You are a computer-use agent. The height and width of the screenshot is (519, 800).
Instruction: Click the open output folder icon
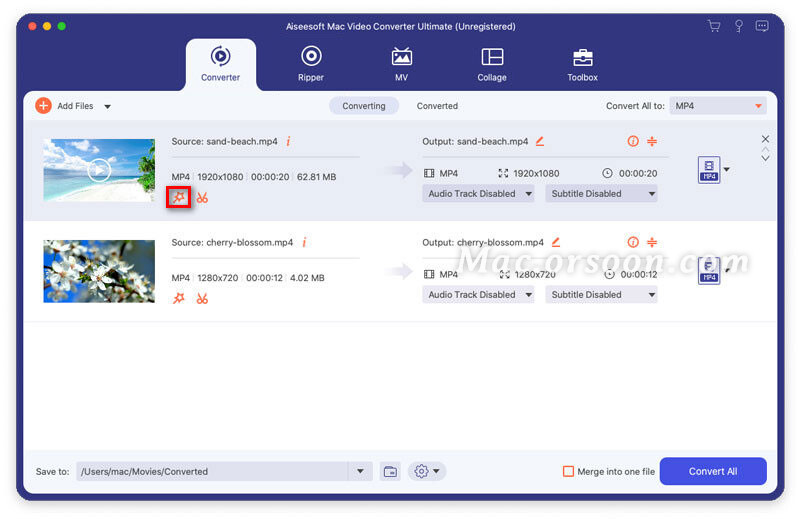pos(390,471)
